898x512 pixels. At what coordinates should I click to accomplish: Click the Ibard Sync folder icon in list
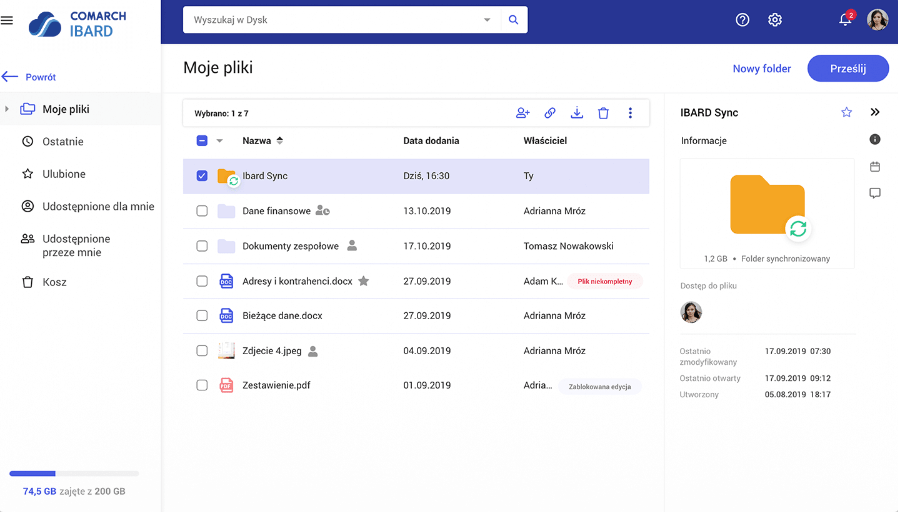tap(227, 177)
